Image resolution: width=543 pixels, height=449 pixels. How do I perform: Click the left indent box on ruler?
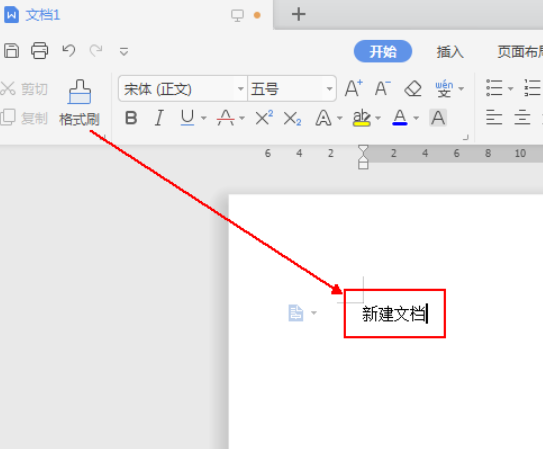[x=363, y=164]
